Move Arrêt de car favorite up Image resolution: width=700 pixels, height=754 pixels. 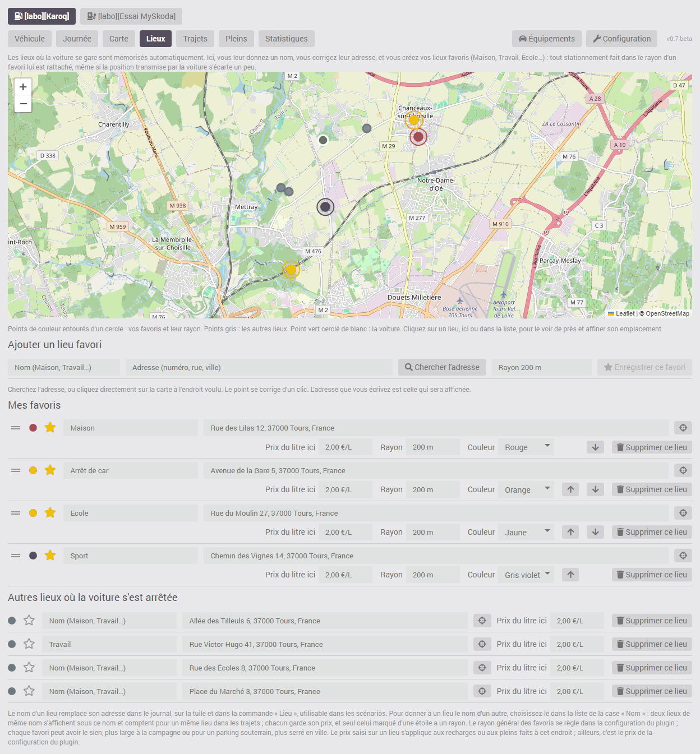point(570,489)
